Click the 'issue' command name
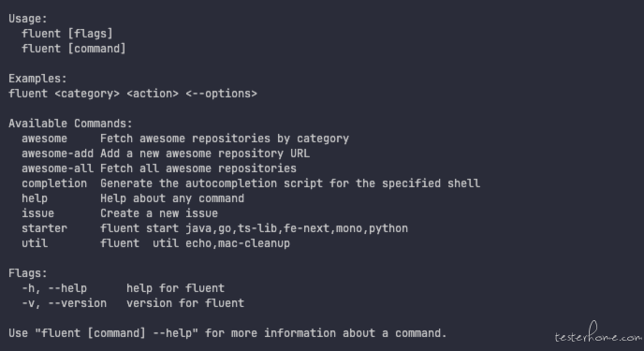Viewport: 644px width, 351px height. 37,213
